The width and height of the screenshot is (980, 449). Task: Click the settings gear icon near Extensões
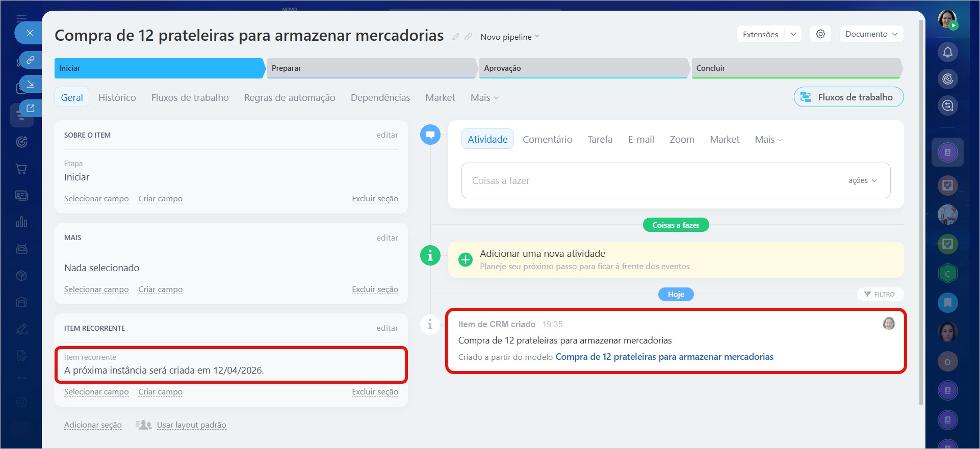820,34
